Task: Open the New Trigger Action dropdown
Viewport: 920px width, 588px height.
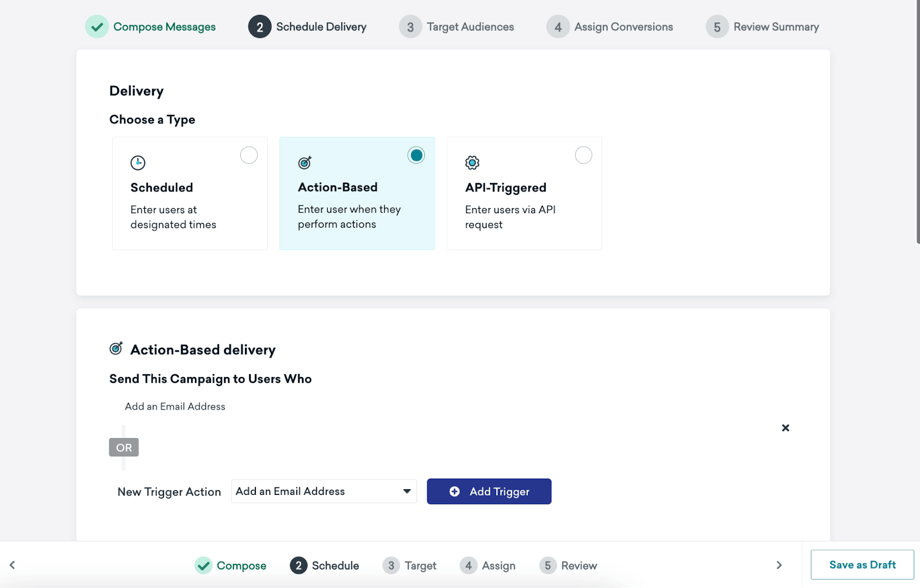Action: point(324,491)
